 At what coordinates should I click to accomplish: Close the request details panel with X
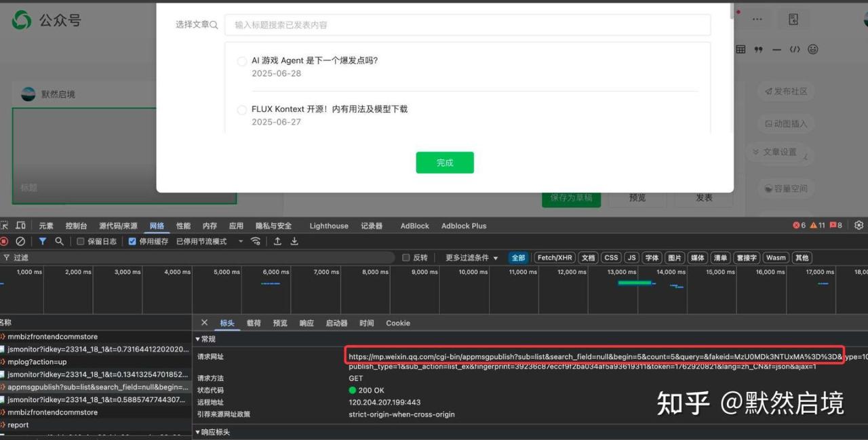205,323
